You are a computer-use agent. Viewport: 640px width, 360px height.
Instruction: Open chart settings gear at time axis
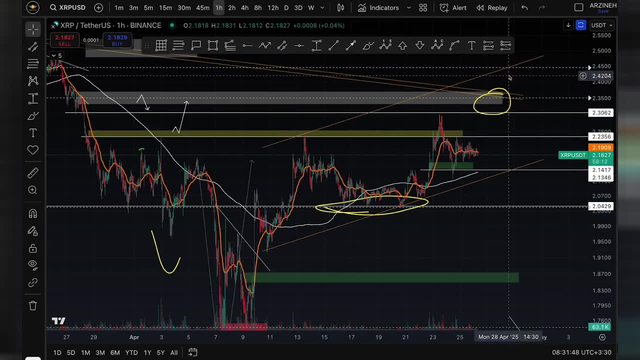click(x=602, y=337)
